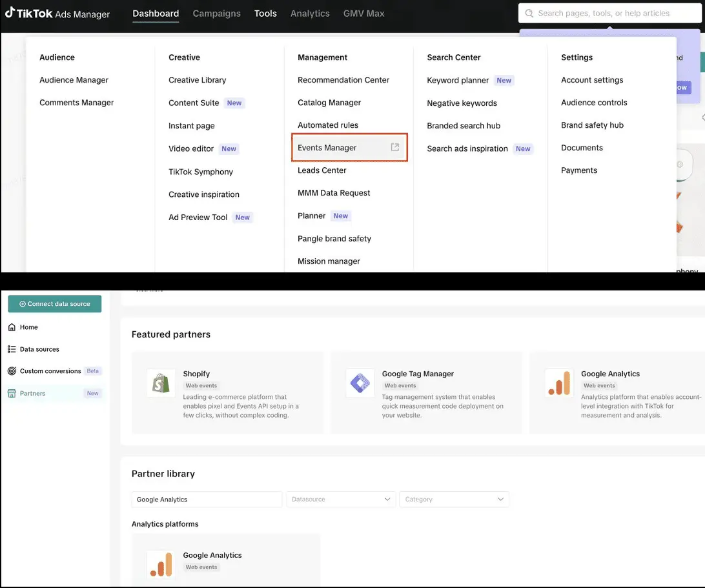
Task: Open the Google Tag Manager partner card
Action: (x=426, y=393)
